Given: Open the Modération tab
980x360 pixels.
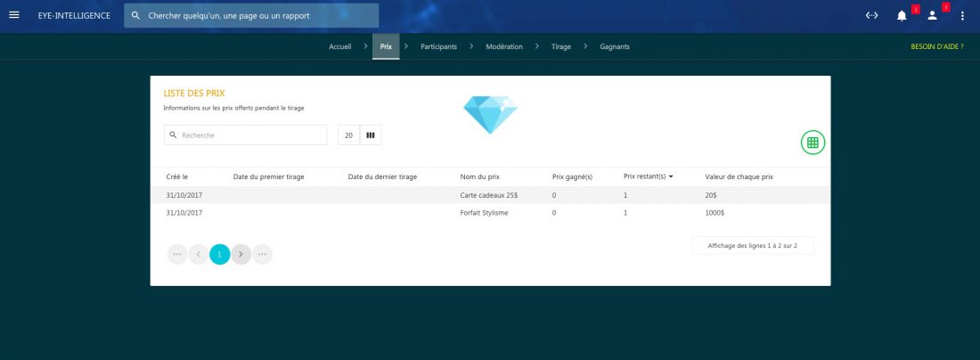Looking at the screenshot, I should coord(504,46).
